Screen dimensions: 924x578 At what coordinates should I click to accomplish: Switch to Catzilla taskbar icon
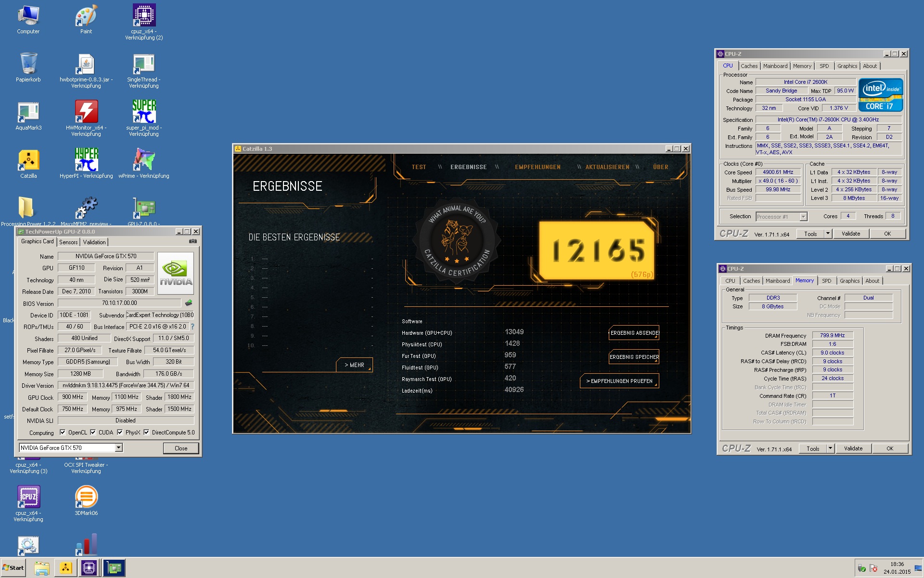point(65,568)
